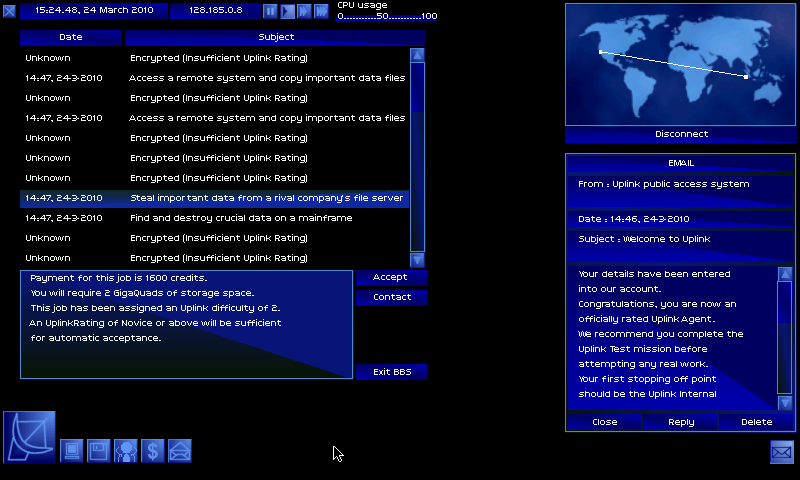Click the mission list scroll up arrow
This screenshot has height=480, width=800.
click(417, 55)
